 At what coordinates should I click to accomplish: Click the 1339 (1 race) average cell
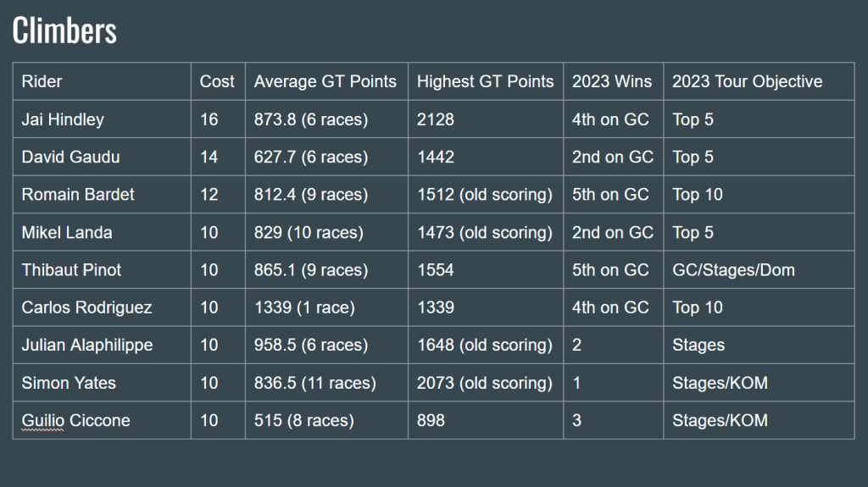304,307
